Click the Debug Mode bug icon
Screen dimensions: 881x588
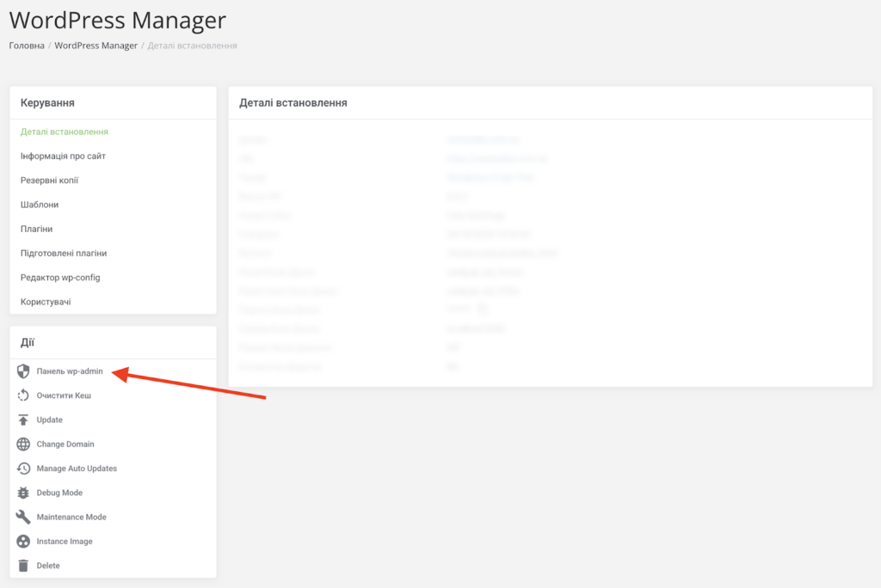23,493
